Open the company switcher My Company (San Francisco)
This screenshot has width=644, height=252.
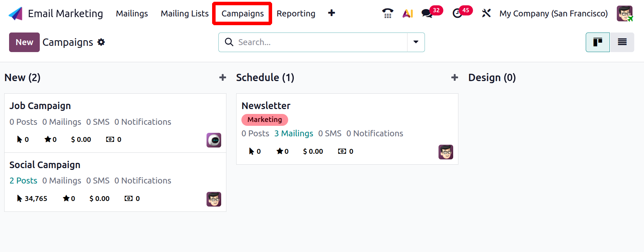pyautogui.click(x=553, y=14)
